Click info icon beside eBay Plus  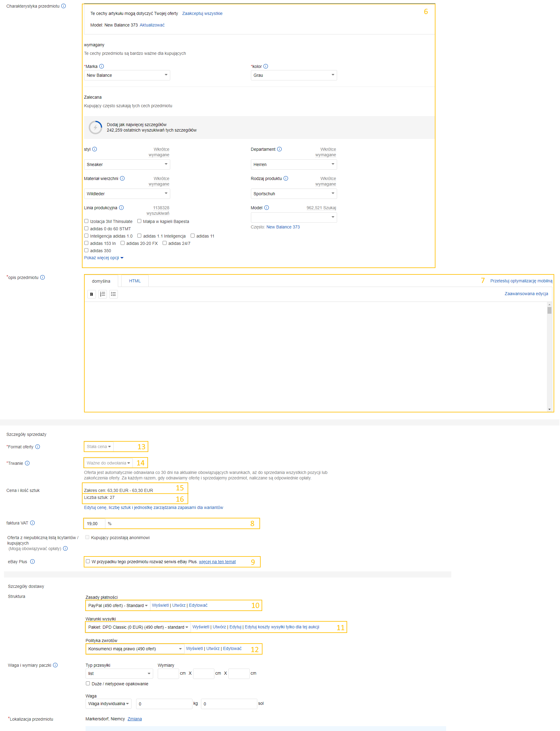32,562
